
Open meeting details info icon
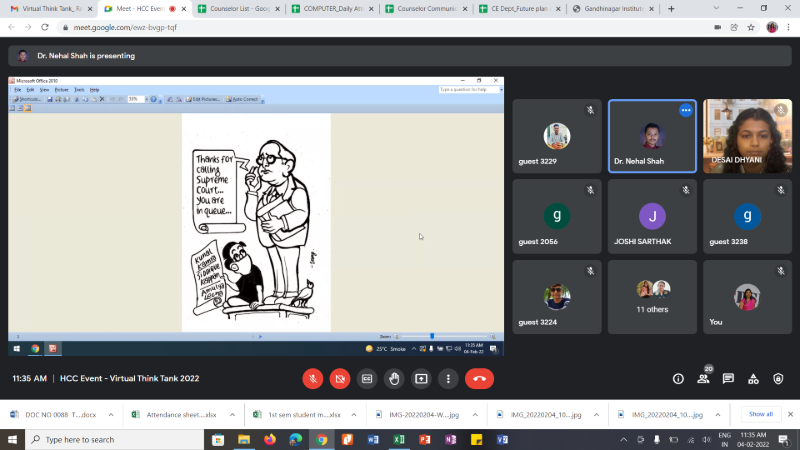tap(678, 379)
